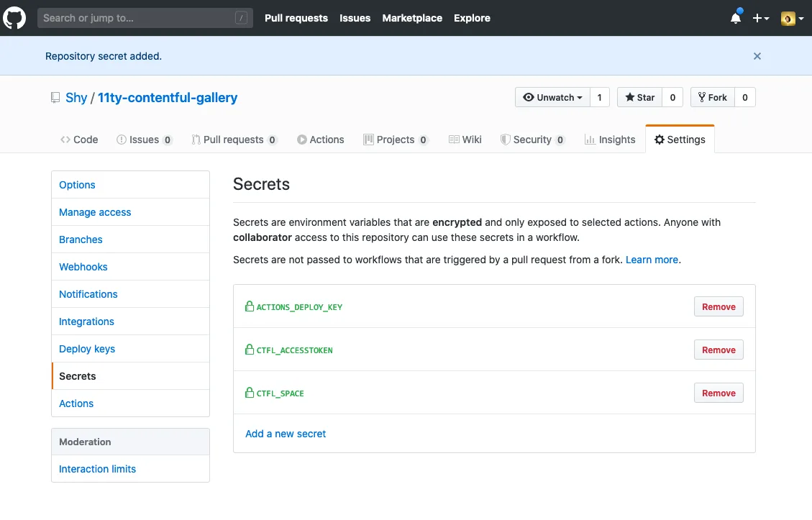This screenshot has width=812, height=520.
Task: Click the fork count 0
Action: [744, 97]
